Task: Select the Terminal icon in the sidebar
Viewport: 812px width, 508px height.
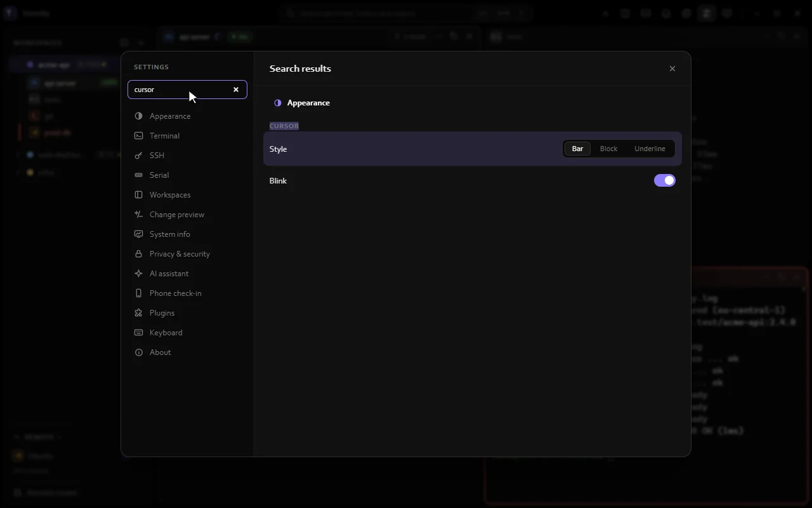Action: tap(138, 136)
